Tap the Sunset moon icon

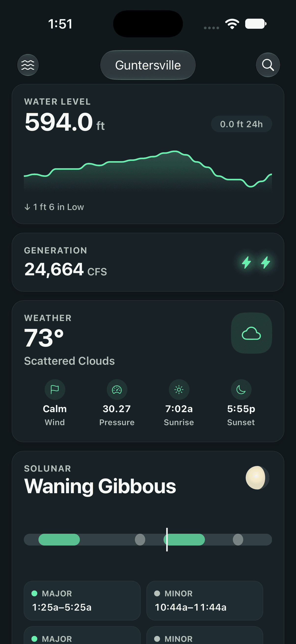click(241, 390)
